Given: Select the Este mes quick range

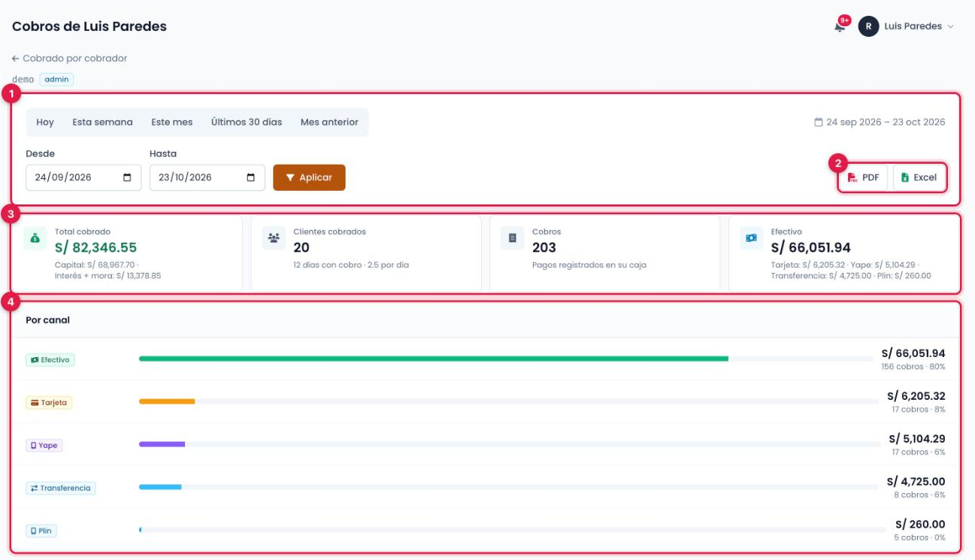Looking at the screenshot, I should (x=172, y=122).
